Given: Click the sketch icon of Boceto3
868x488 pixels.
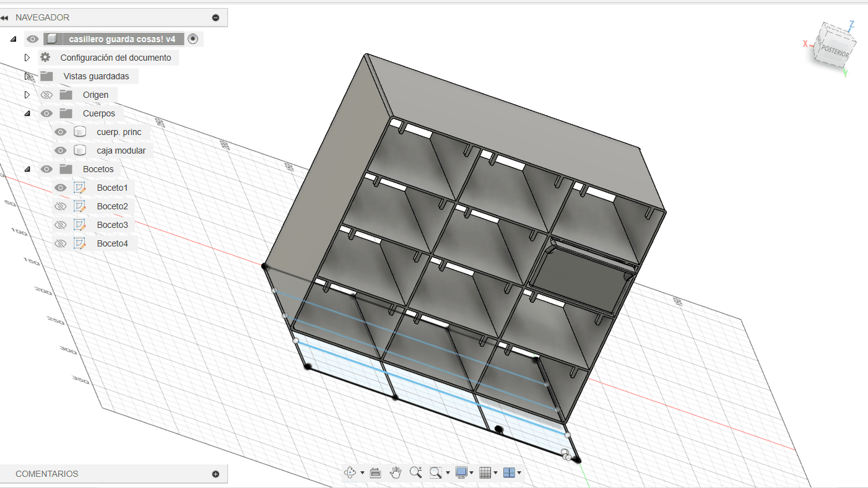Looking at the screenshot, I should point(79,225).
